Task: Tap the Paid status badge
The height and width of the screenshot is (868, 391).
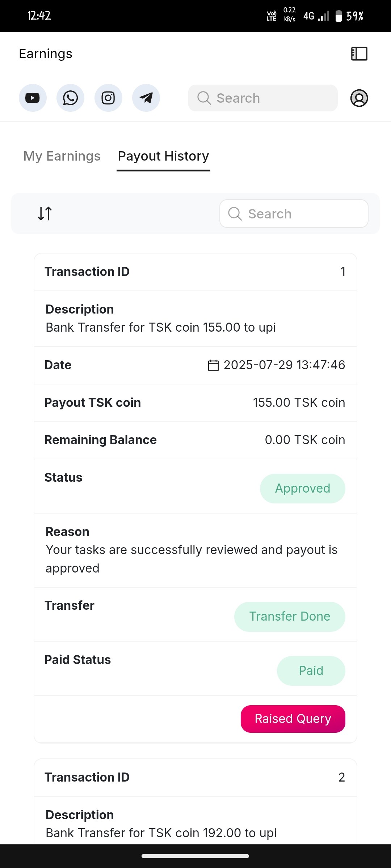Action: [x=311, y=671]
